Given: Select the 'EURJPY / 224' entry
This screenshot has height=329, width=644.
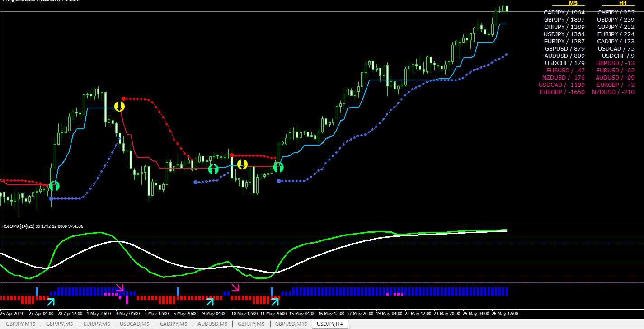Looking at the screenshot, I should coord(616,34).
